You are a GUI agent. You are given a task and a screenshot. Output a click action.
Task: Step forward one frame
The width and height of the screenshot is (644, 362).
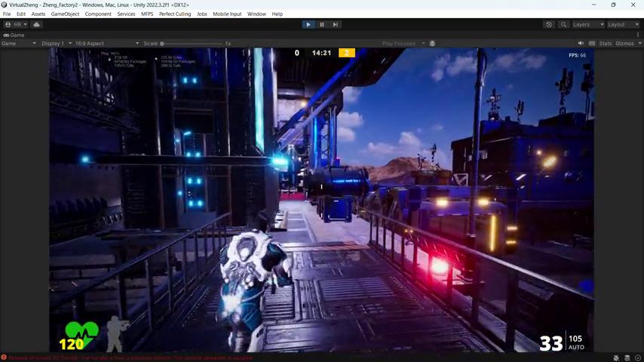pyautogui.click(x=335, y=25)
